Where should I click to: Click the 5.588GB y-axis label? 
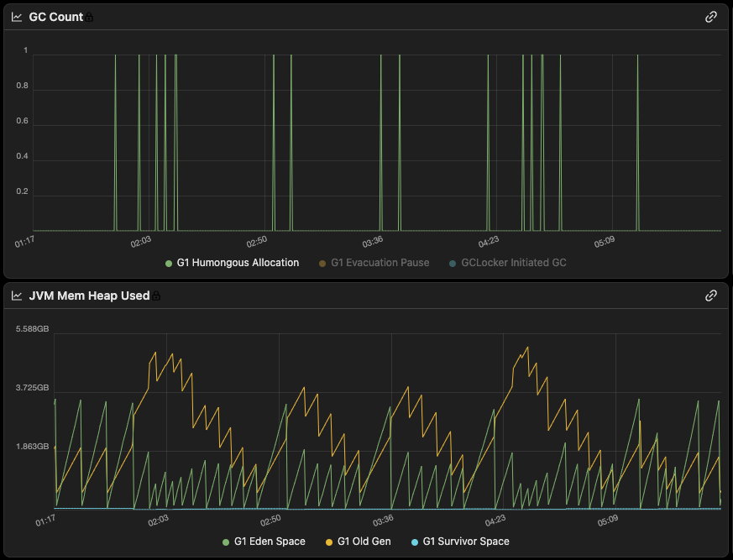pos(32,329)
